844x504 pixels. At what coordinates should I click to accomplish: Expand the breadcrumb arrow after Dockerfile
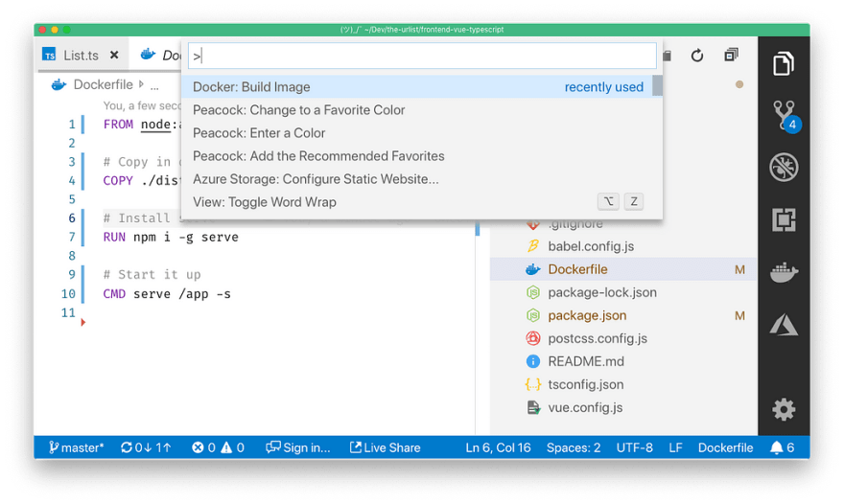point(141,84)
